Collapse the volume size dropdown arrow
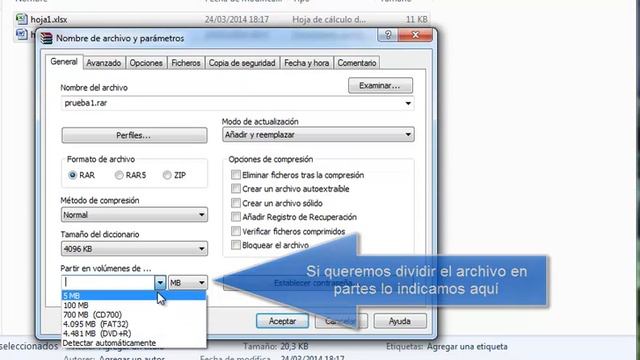 pyautogui.click(x=160, y=282)
